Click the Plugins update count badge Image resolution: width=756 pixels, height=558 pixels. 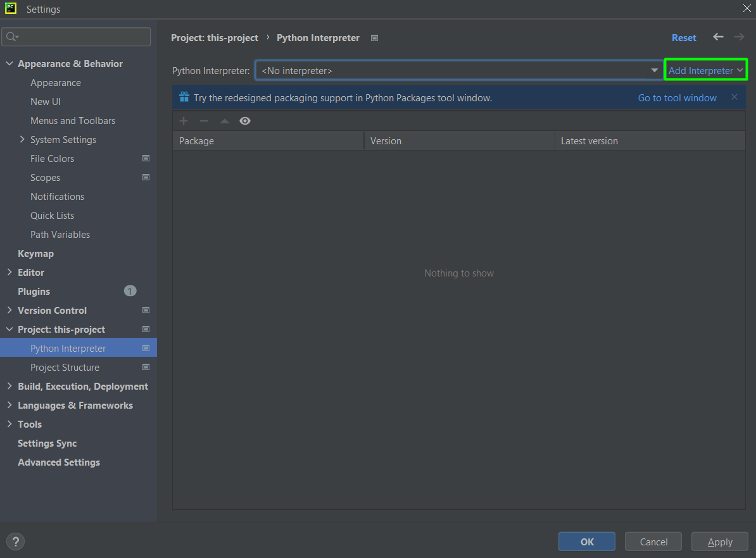pyautogui.click(x=130, y=291)
